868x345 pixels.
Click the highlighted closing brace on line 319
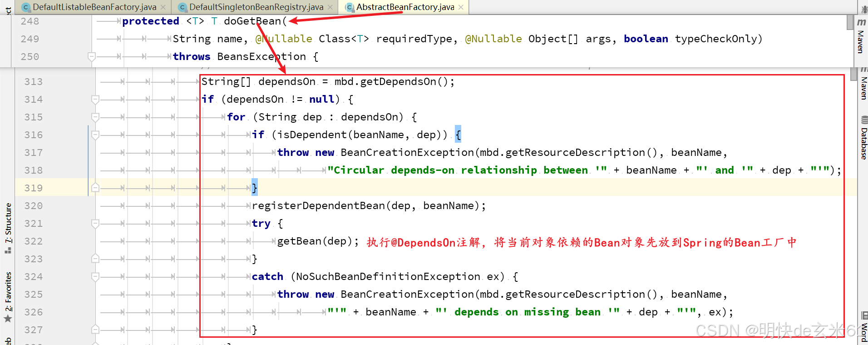255,188
